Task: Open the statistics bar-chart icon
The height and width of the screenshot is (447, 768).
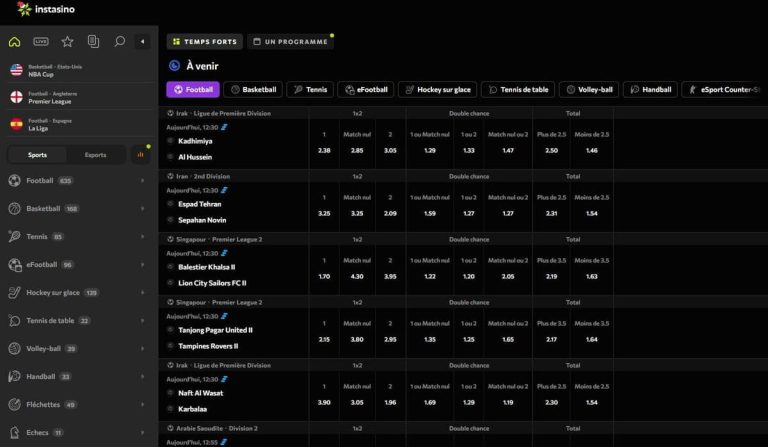Action: tap(141, 155)
